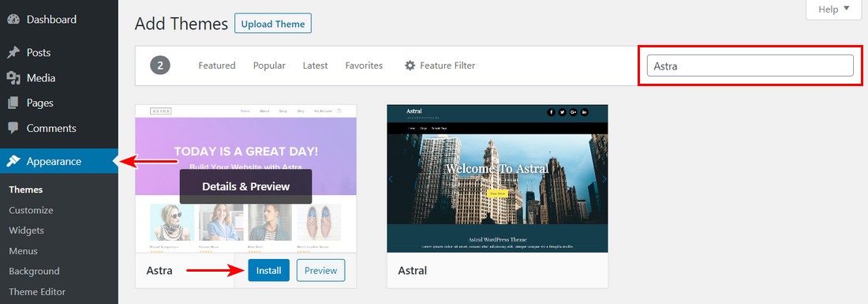
Task: Click left slider arrow in Astral preview
Action: [x=391, y=179]
